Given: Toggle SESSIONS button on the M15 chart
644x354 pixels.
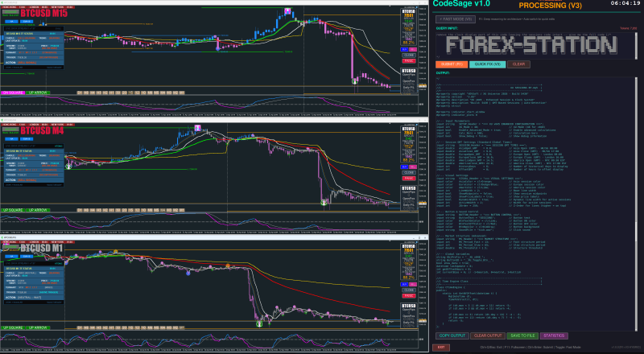Looking at the screenshot, I should coord(11,12).
